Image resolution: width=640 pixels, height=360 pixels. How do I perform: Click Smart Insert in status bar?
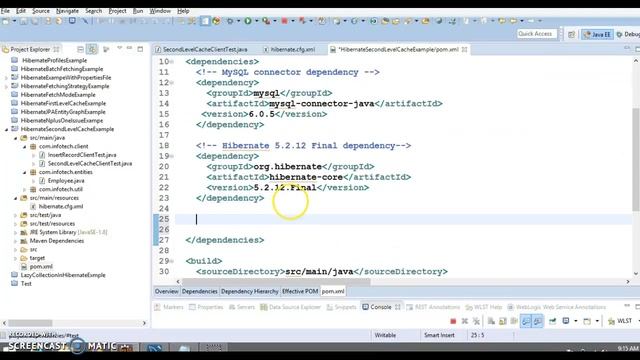point(439,335)
